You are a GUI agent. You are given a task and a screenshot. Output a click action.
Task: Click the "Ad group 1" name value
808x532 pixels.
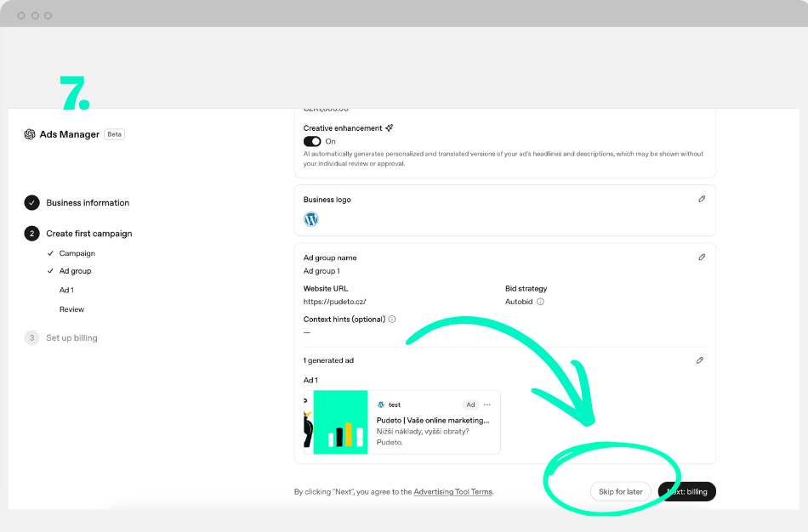321,271
